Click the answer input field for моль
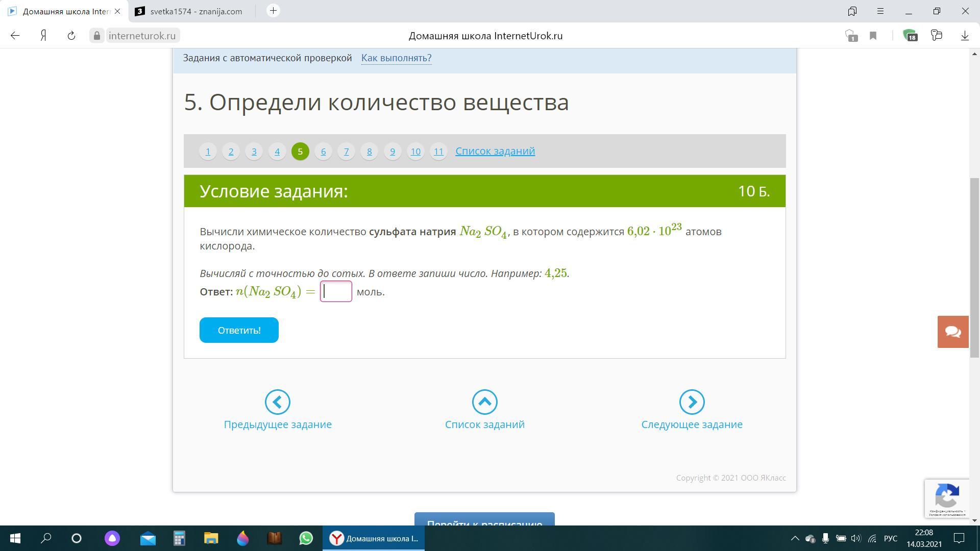Viewport: 980px width, 551px height. click(336, 291)
